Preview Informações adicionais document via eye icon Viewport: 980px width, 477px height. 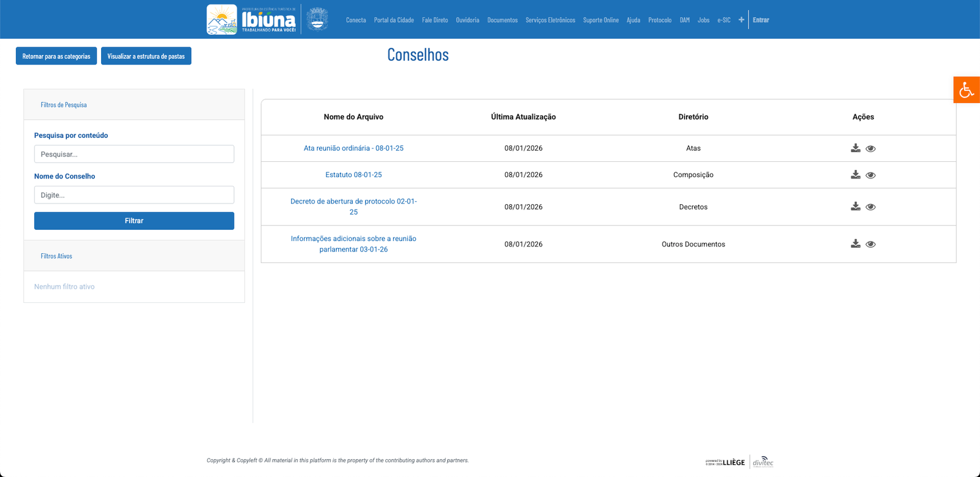[870, 245]
